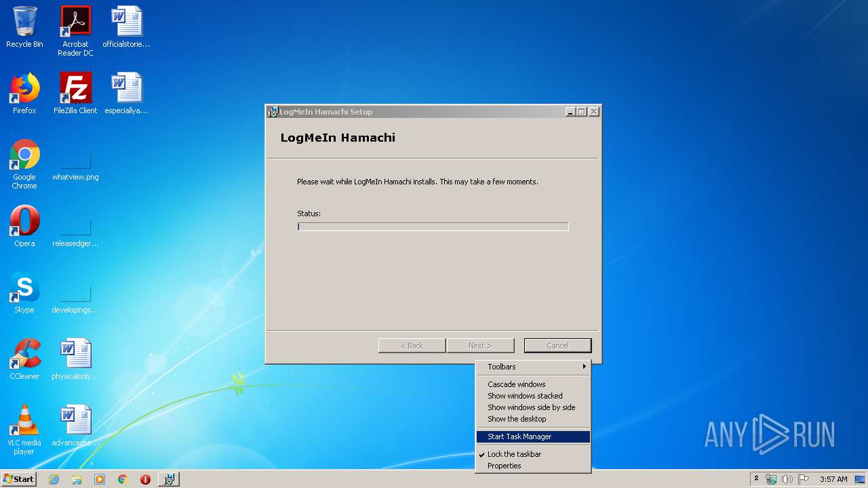Open the volume speaker tray icon

point(787,479)
